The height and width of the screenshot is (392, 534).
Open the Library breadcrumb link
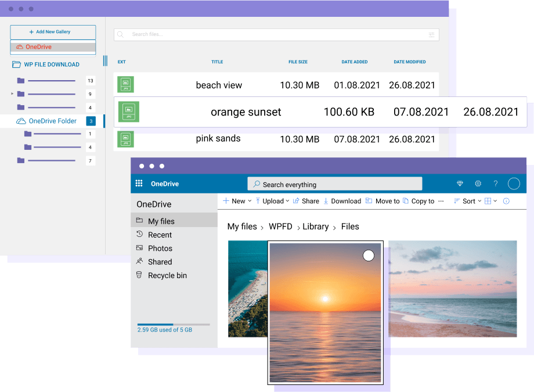tap(315, 226)
